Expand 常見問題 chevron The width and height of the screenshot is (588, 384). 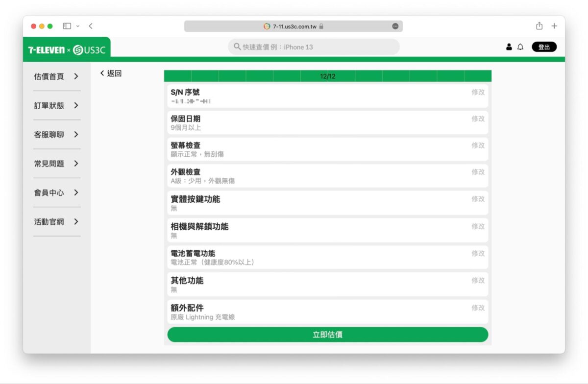click(x=76, y=164)
